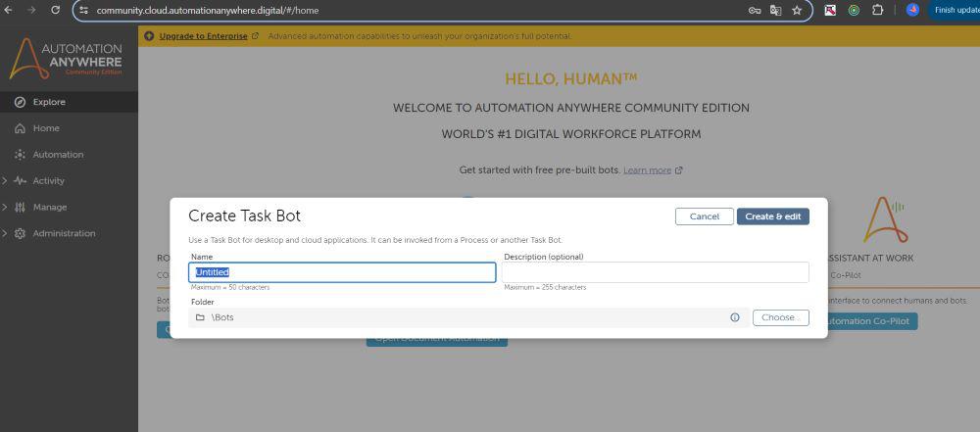Image resolution: width=980 pixels, height=432 pixels.
Task: Click the browser back arrow
Action: pos(9,10)
